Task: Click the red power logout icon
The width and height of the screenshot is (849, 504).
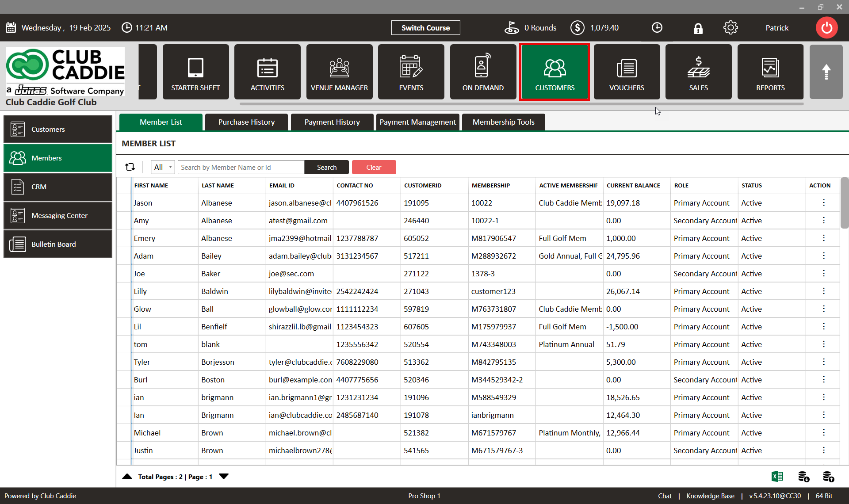Action: pos(826,28)
